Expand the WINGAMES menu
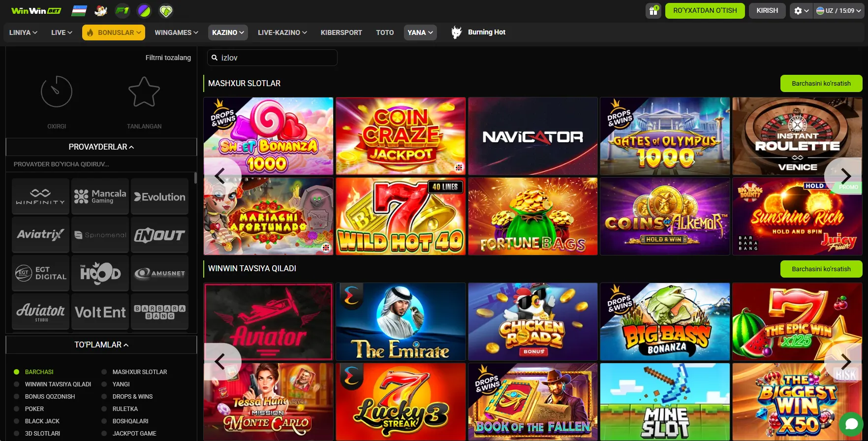 176,32
